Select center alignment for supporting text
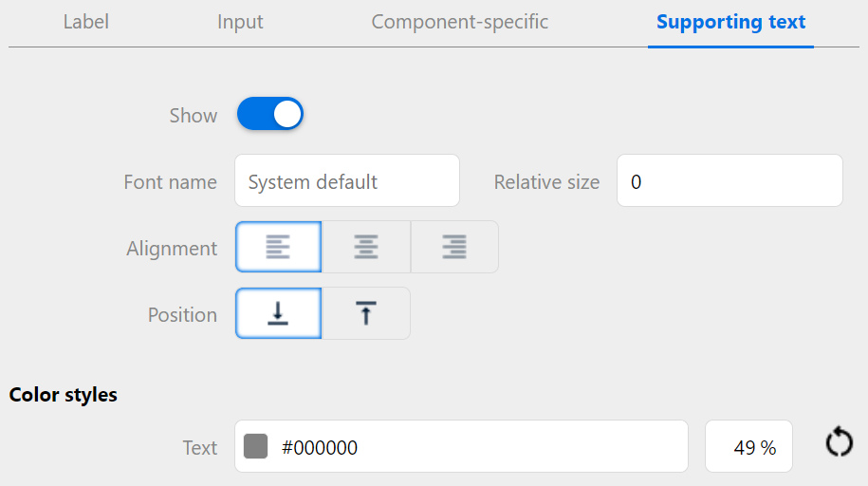868x486 pixels. click(366, 248)
